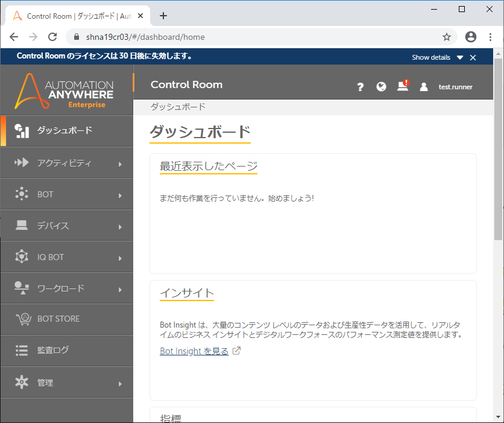Image resolution: width=504 pixels, height=423 pixels.
Task: Reload the page
Action: coord(52,37)
